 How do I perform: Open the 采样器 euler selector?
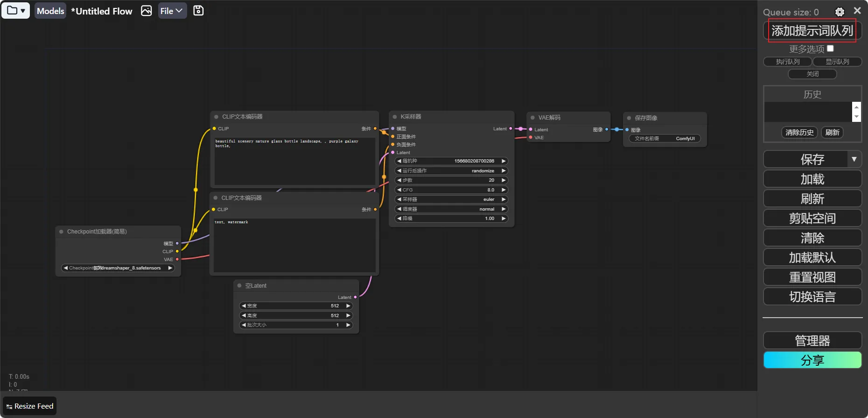[x=451, y=199]
